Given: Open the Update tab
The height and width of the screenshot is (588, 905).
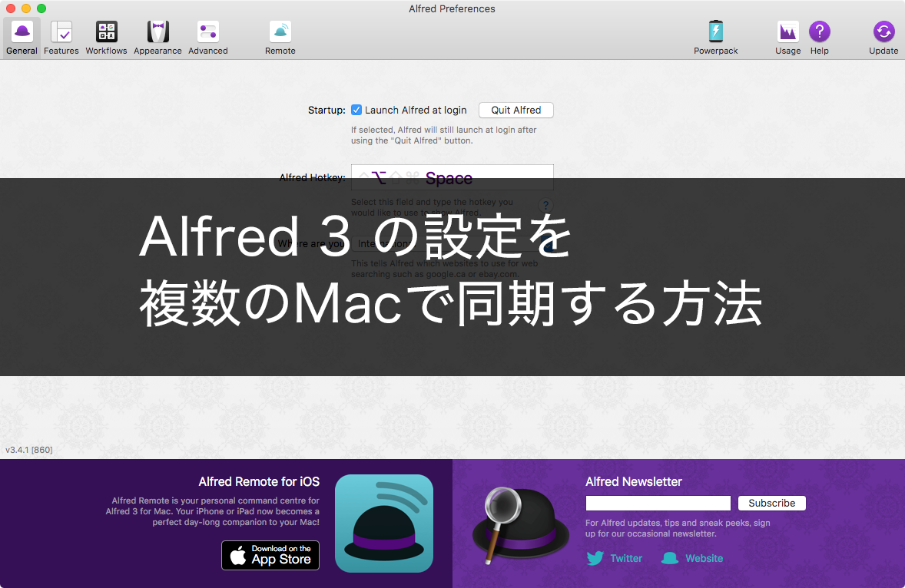Looking at the screenshot, I should click(x=883, y=38).
